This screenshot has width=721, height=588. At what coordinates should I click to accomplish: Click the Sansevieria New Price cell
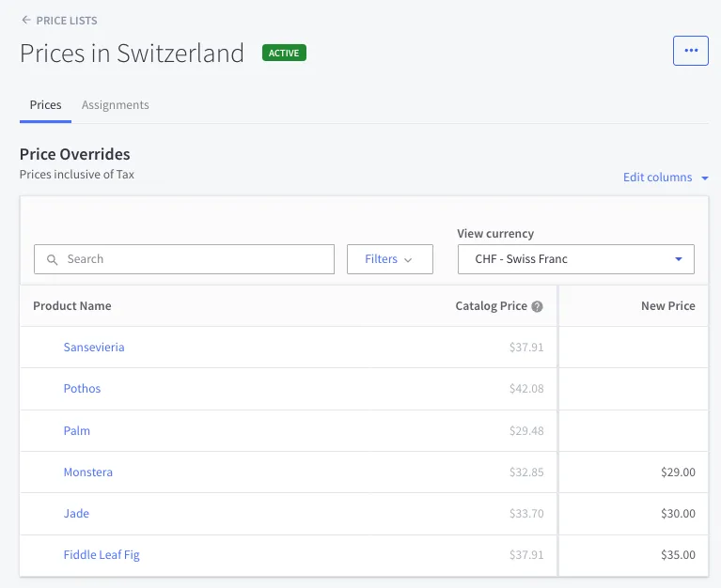tap(634, 348)
